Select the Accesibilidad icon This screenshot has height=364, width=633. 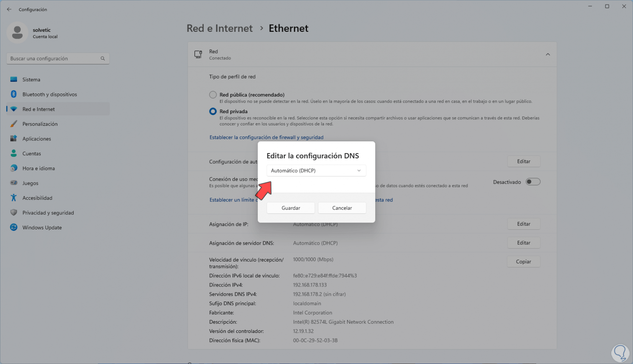13,198
